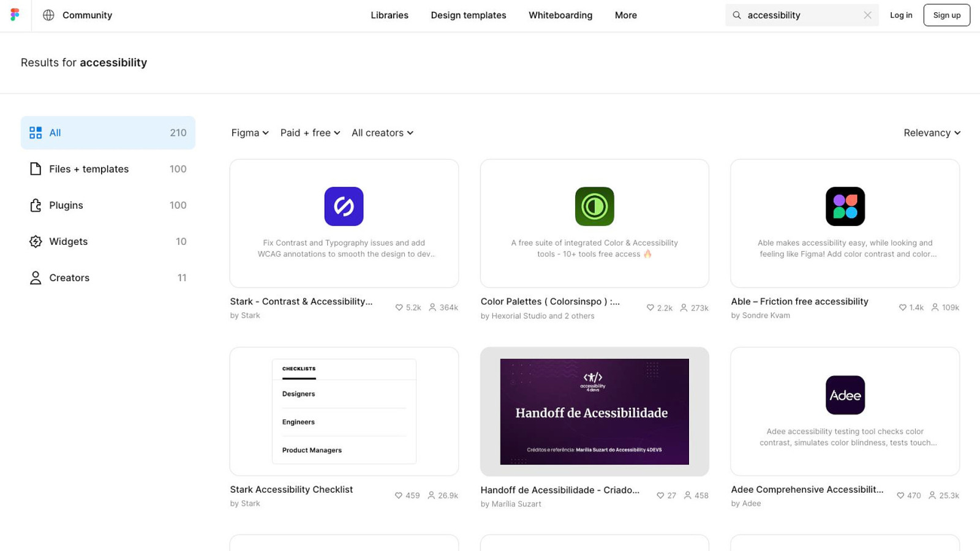The height and width of the screenshot is (551, 980).
Task: Open the Relevancy sort dropdown
Action: pos(932,133)
